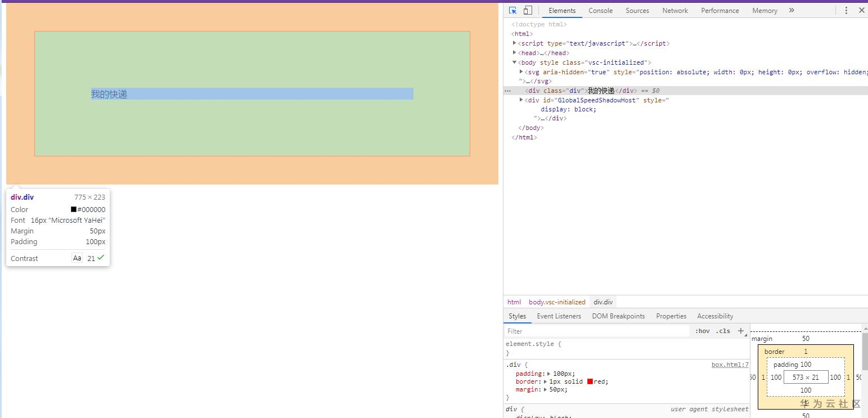
Task: Open the Network tab
Action: coord(675,10)
